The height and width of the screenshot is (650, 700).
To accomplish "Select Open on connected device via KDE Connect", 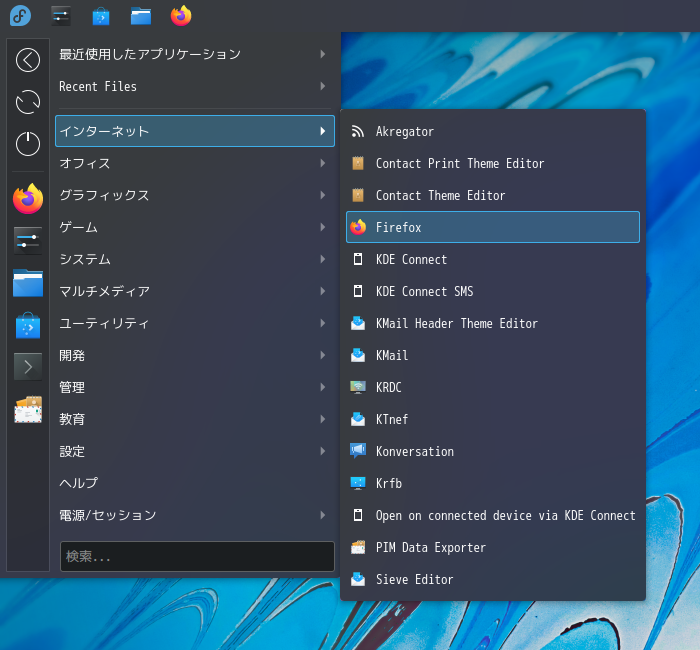I will point(493,516).
